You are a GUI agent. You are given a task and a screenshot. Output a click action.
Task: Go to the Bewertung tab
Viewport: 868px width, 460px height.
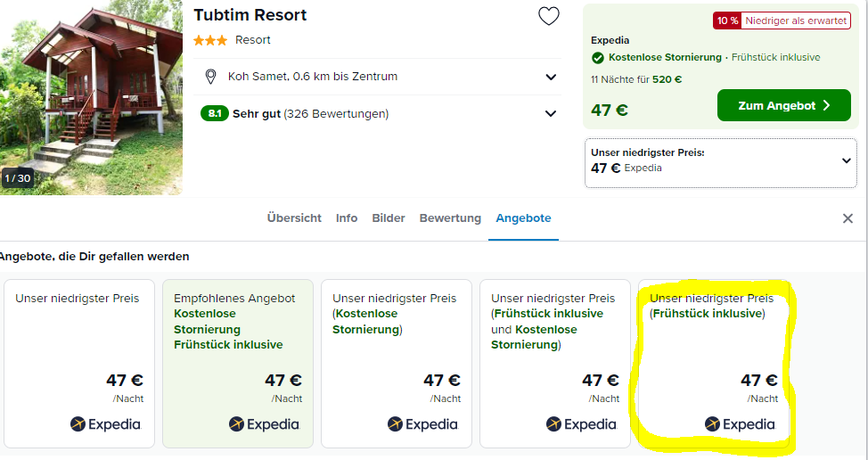pos(450,218)
